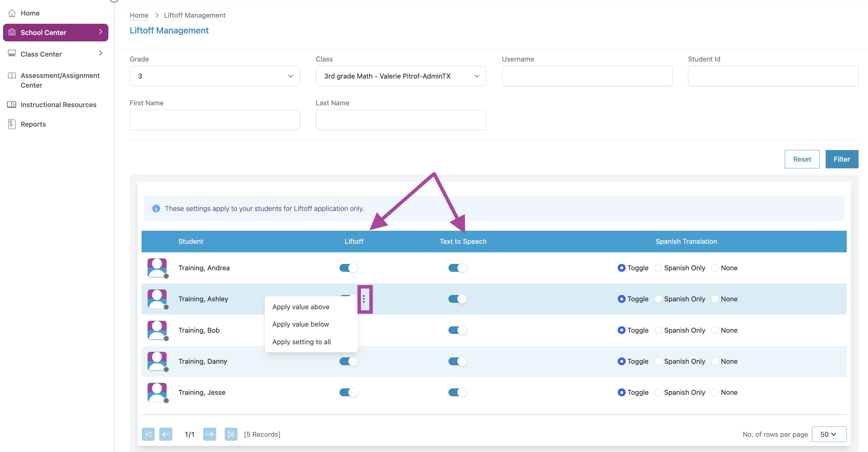The height and width of the screenshot is (452, 868).
Task: Open the Home sidebar icon
Action: click(x=12, y=13)
